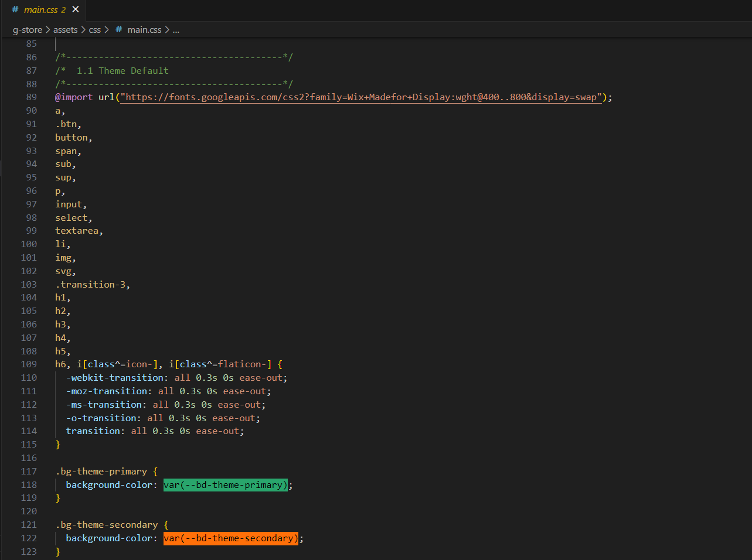Click the -o-transition property
Viewport: 752px width, 560px height.
tap(101, 418)
